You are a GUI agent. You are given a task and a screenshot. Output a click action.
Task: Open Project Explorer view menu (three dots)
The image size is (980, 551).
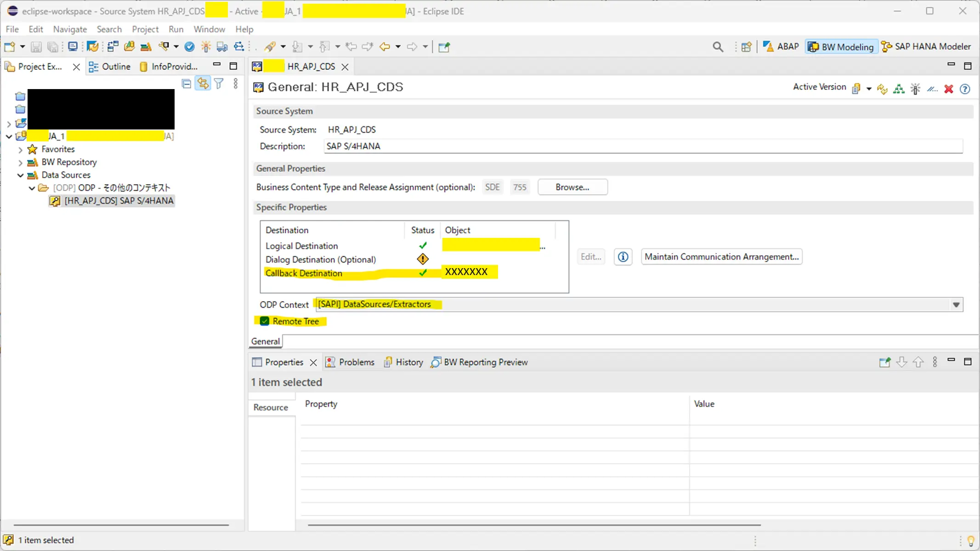pyautogui.click(x=236, y=84)
